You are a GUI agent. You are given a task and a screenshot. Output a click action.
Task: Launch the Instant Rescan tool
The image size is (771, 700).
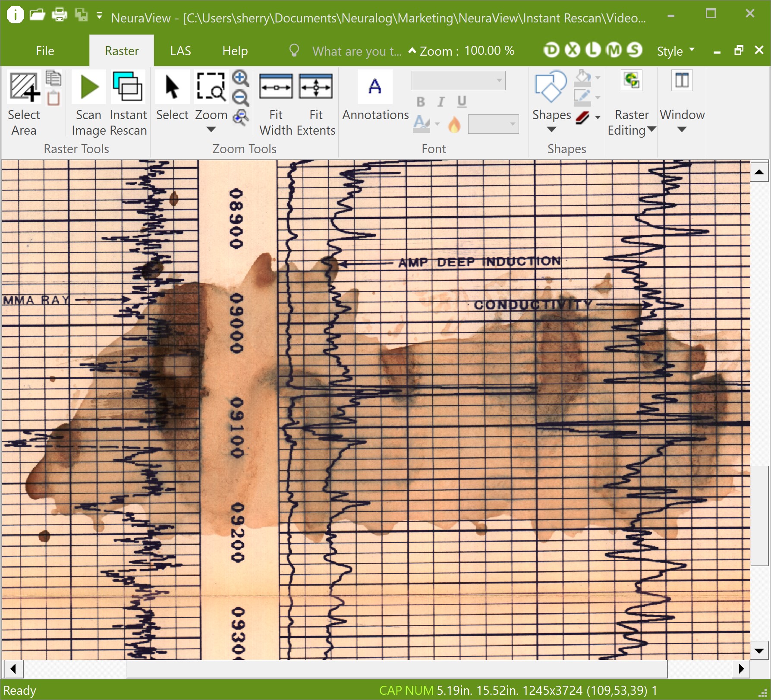(x=128, y=87)
